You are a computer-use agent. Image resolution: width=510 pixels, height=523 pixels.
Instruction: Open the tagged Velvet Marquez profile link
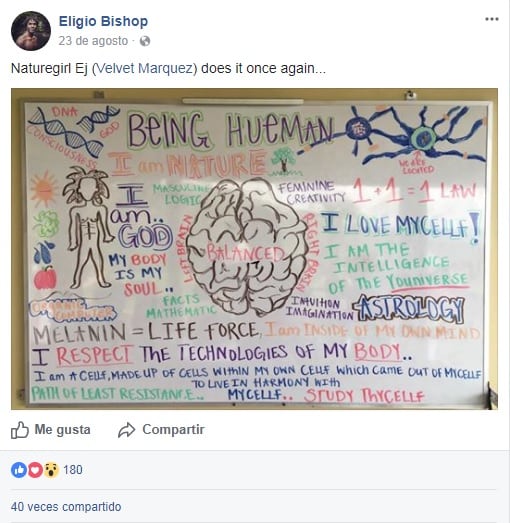(144, 68)
